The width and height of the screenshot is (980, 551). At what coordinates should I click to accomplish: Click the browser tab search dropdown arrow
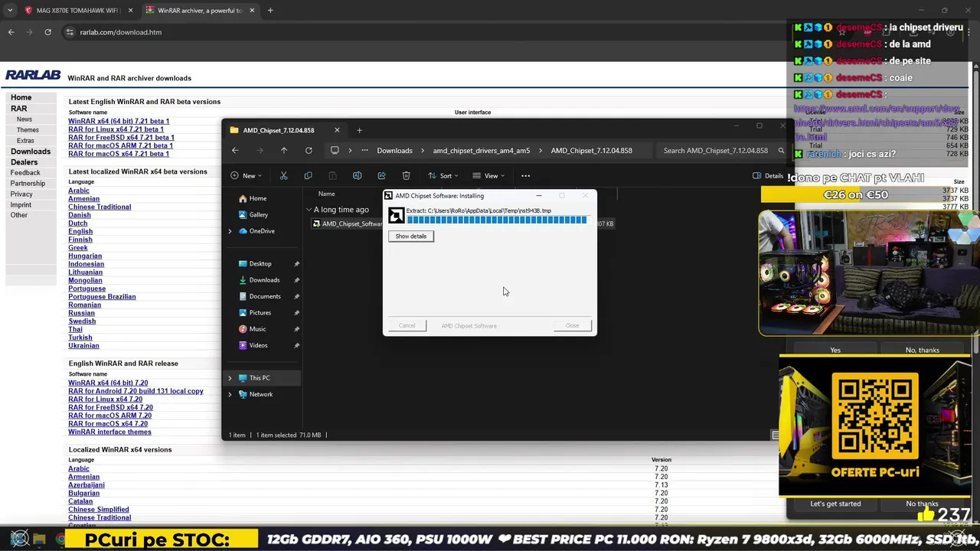10,10
